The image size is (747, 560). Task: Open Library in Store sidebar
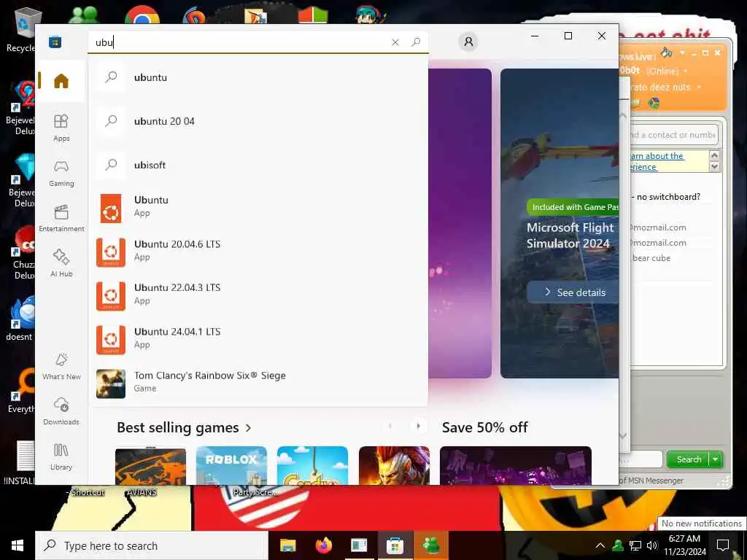pos(61,456)
